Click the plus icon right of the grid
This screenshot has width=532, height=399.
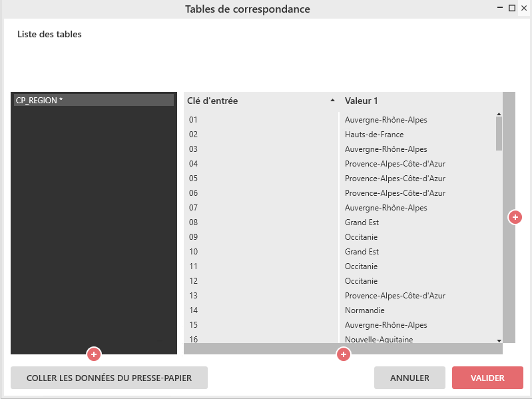click(x=515, y=217)
